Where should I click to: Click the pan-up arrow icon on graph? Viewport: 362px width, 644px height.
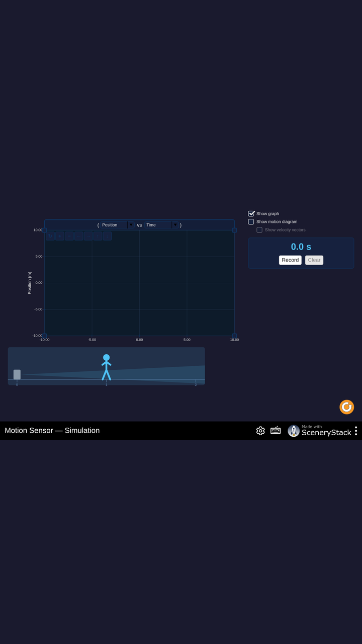98,236
